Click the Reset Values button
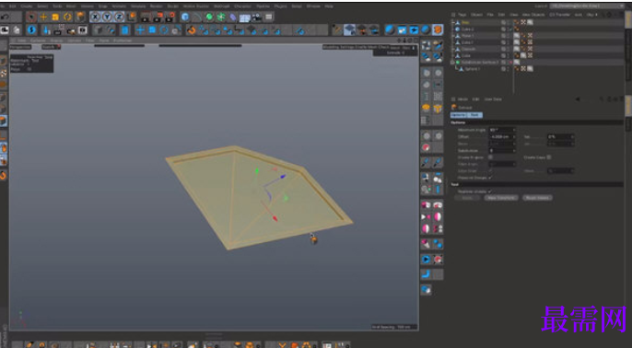644x348 pixels. (x=538, y=198)
